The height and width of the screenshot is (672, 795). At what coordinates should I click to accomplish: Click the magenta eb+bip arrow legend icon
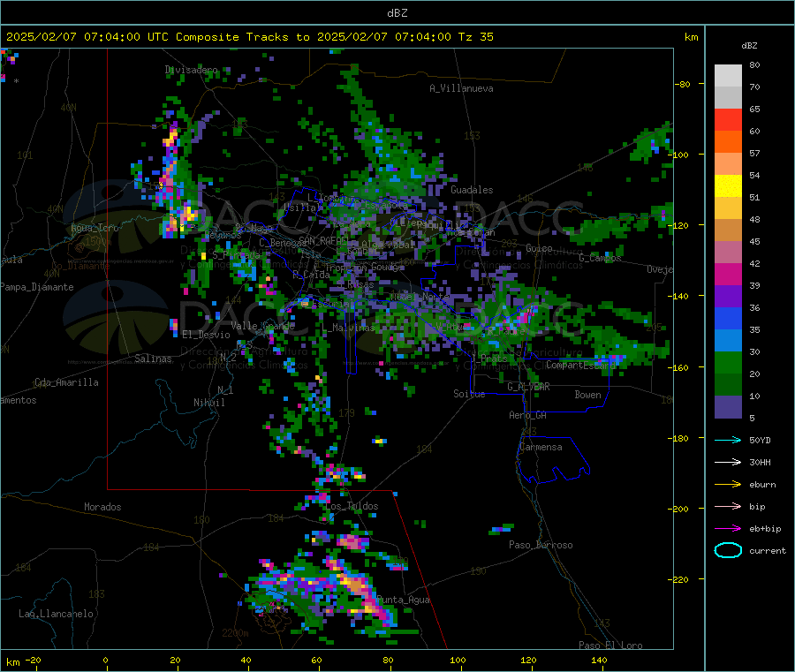(x=728, y=529)
